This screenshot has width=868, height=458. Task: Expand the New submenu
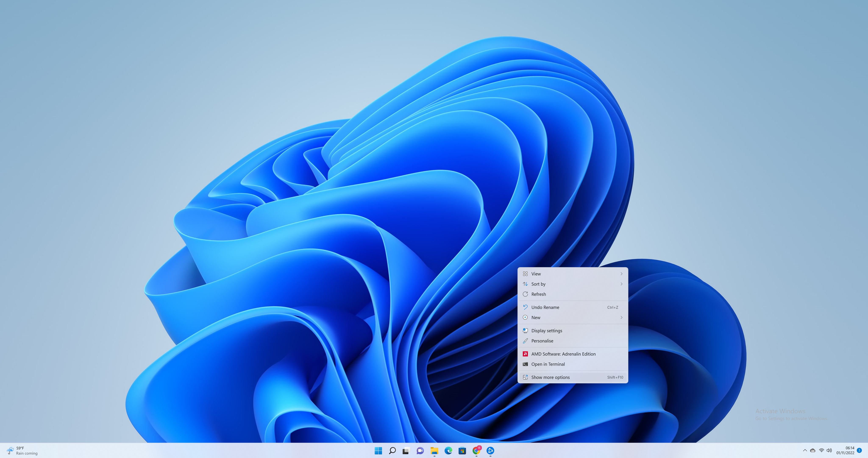tap(573, 317)
